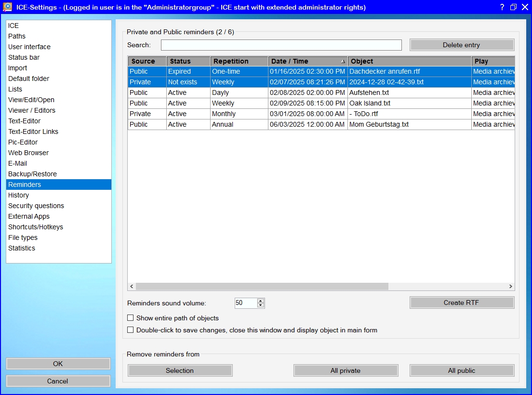Click the help question mark icon
The width and height of the screenshot is (532, 395).
click(x=502, y=7)
